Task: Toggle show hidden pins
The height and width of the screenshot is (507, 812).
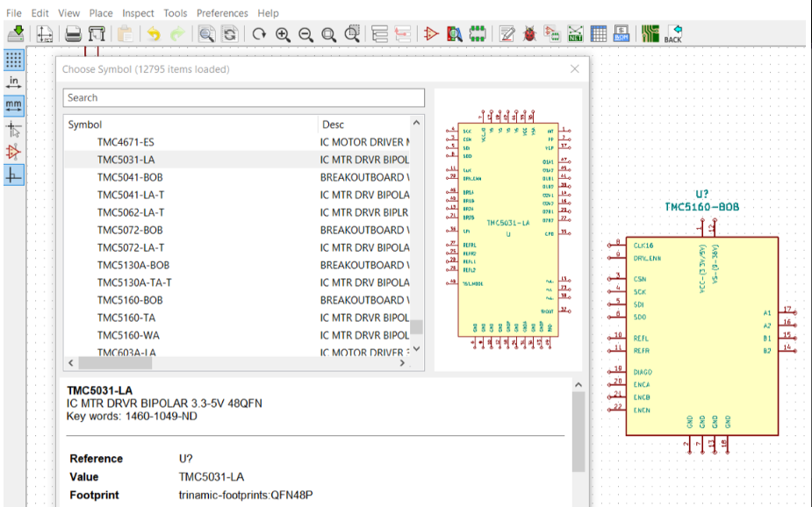Action: pos(13,153)
